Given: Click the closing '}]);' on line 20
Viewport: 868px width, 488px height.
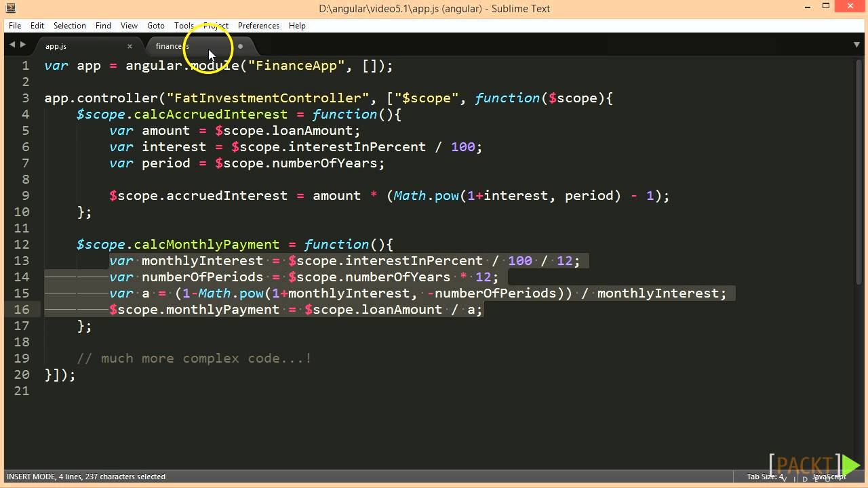Looking at the screenshot, I should [60, 375].
